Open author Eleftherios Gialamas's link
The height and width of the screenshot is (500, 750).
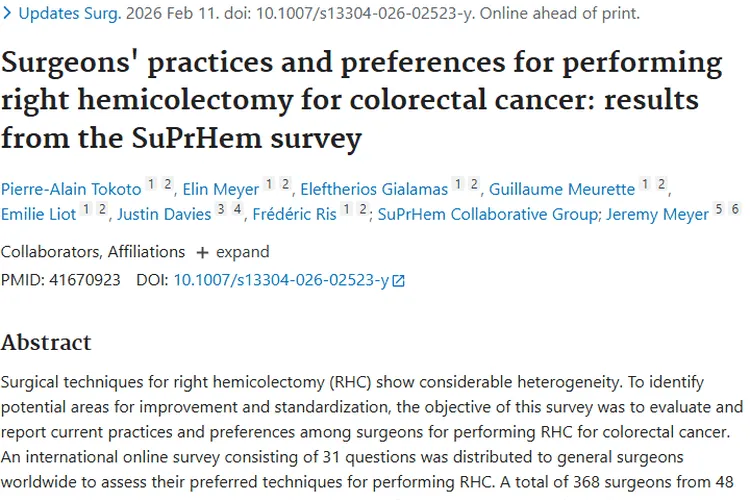(x=369, y=188)
